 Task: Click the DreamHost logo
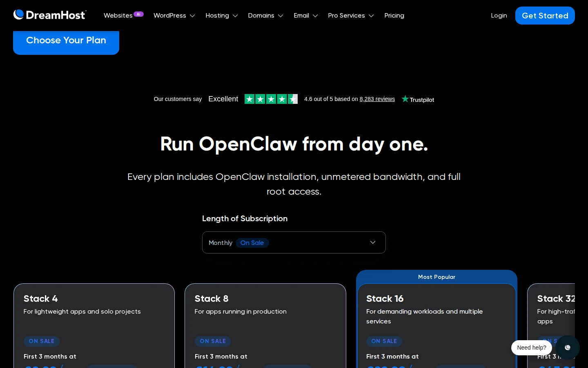click(50, 15)
